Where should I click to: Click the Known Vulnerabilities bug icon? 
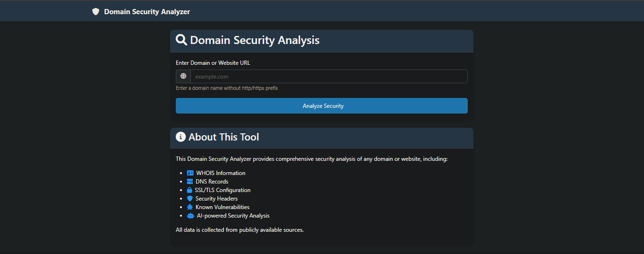(190, 207)
